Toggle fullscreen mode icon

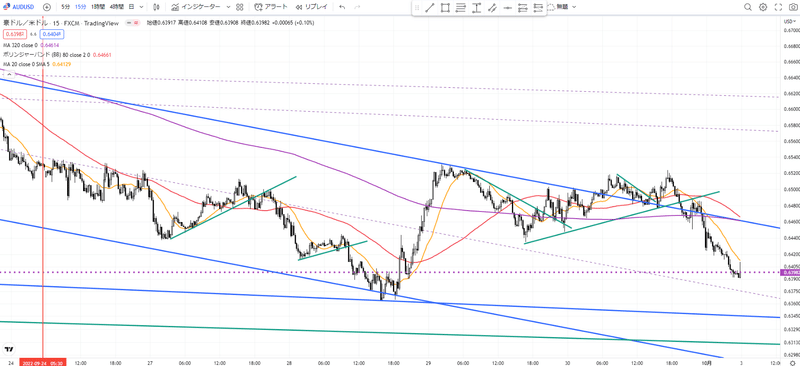pyautogui.click(x=778, y=7)
